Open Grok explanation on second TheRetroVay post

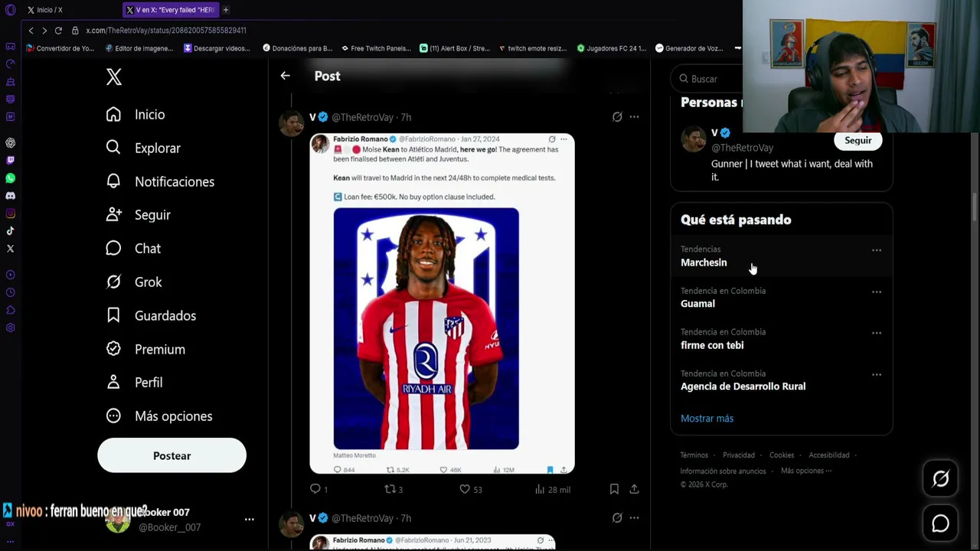617,518
